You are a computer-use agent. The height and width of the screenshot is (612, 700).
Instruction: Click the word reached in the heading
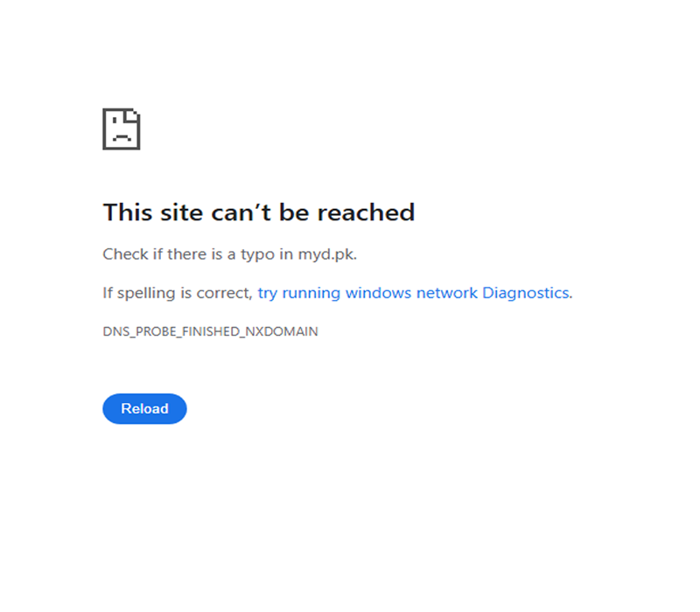tap(366, 212)
